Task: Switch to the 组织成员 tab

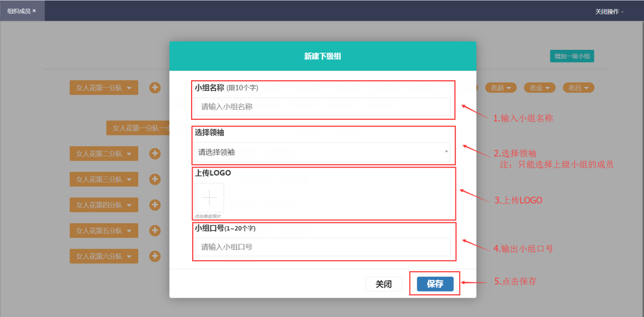Action: pos(19,11)
